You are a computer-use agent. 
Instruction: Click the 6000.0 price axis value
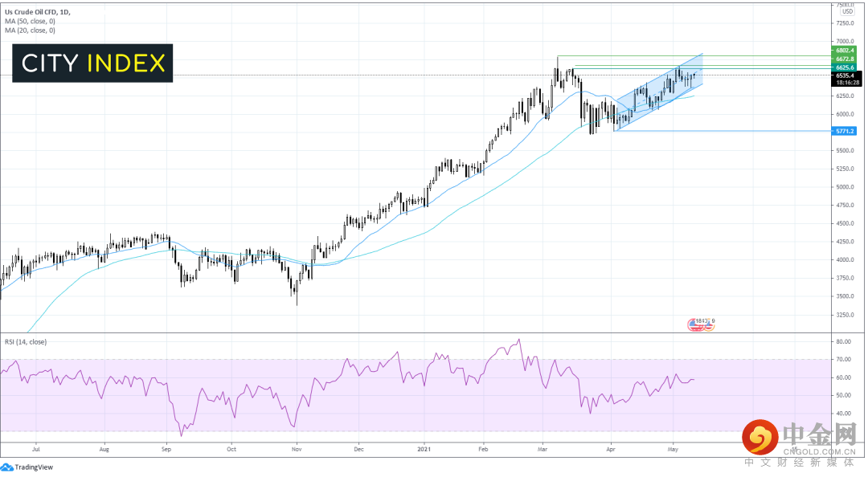click(x=845, y=115)
